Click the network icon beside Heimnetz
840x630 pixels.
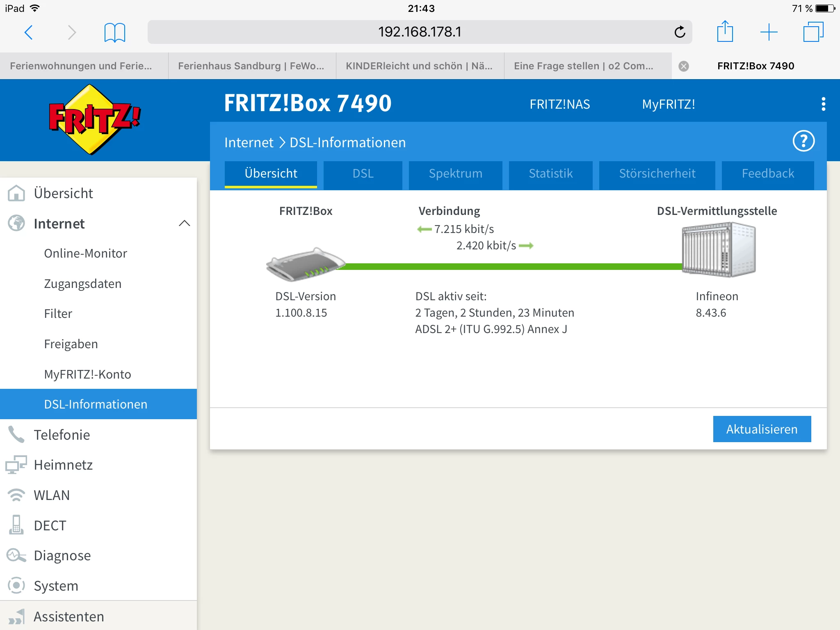click(x=16, y=465)
